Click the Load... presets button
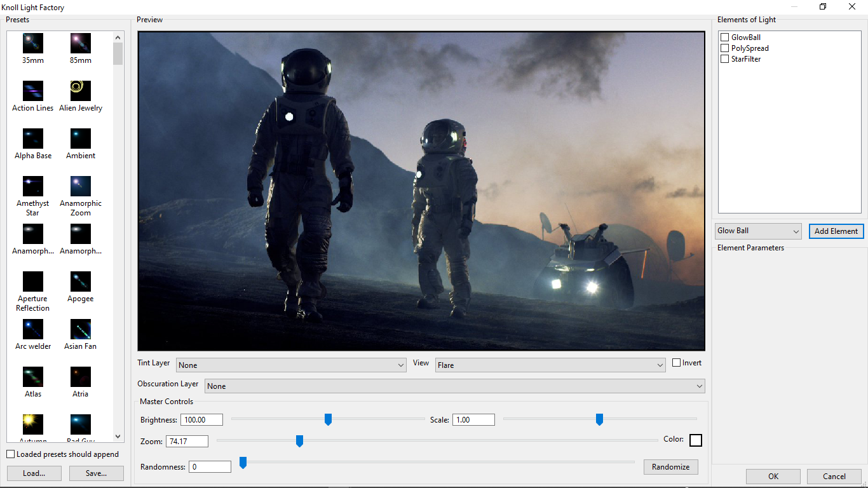This screenshot has height=488, width=868. click(x=34, y=473)
